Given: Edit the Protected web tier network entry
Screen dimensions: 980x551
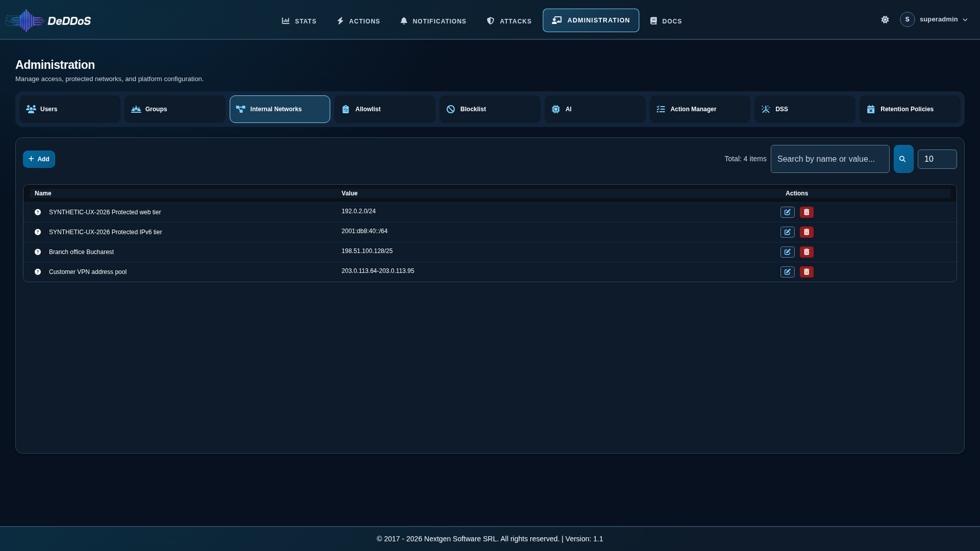Looking at the screenshot, I should (x=788, y=212).
